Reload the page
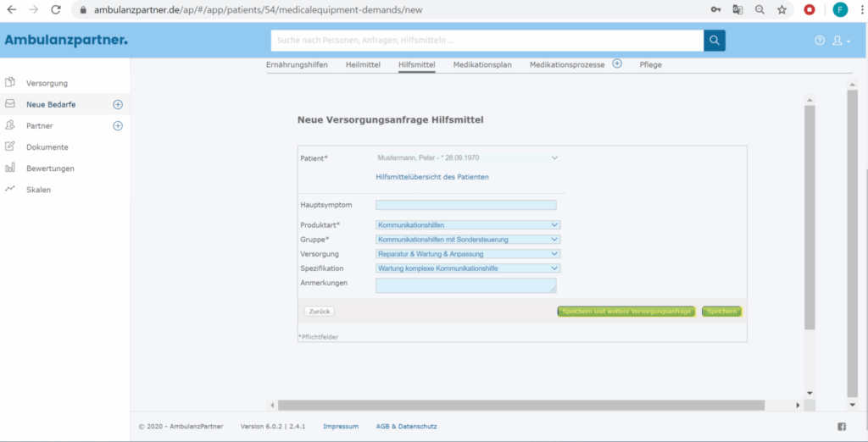Image resolution: width=868 pixels, height=442 pixels. 55,10
